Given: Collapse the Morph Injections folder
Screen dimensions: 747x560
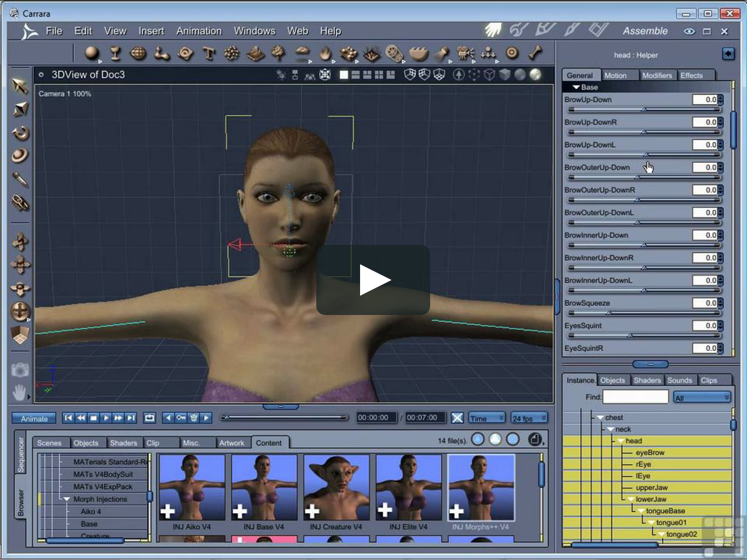Looking at the screenshot, I should 67,499.
